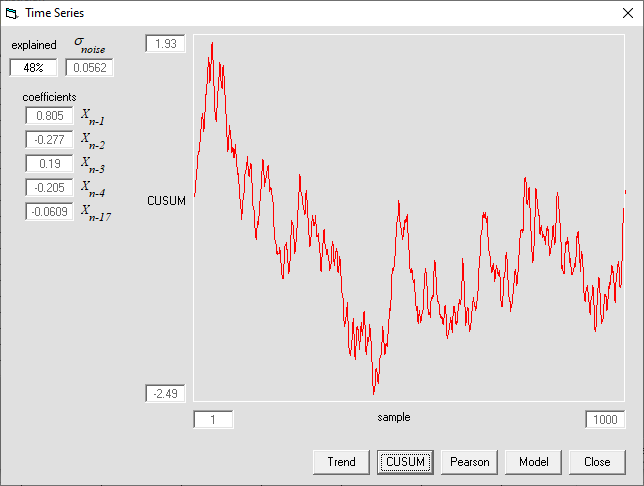This screenshot has height=486, width=644.
Task: Click the Time Series title bar
Action: [x=300, y=13]
